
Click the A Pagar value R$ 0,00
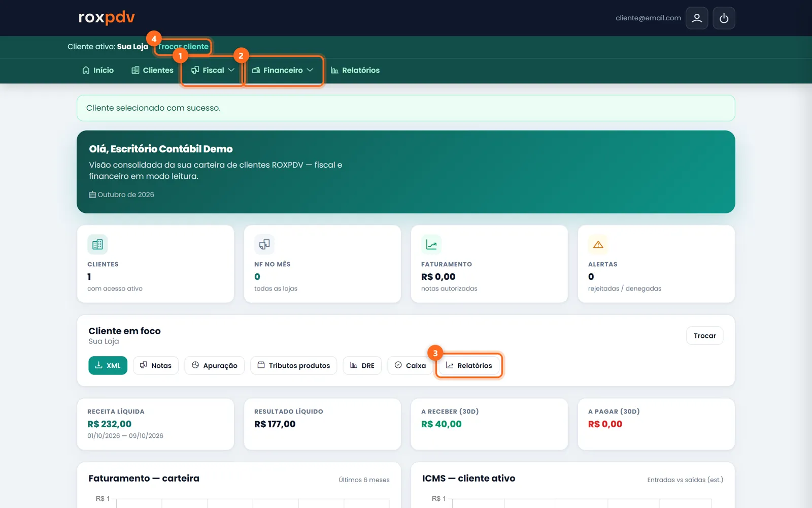(x=605, y=424)
